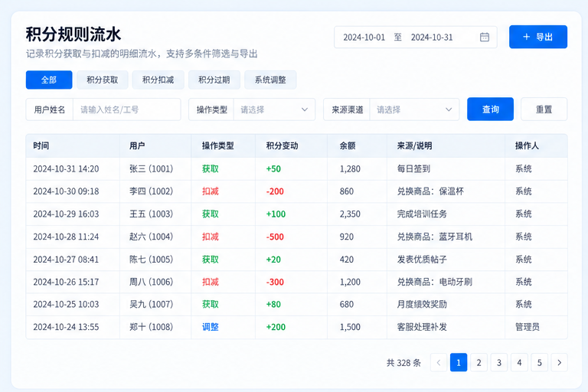The width and height of the screenshot is (588, 392).
Task: Click start date 2024-10-01
Action: 364,38
